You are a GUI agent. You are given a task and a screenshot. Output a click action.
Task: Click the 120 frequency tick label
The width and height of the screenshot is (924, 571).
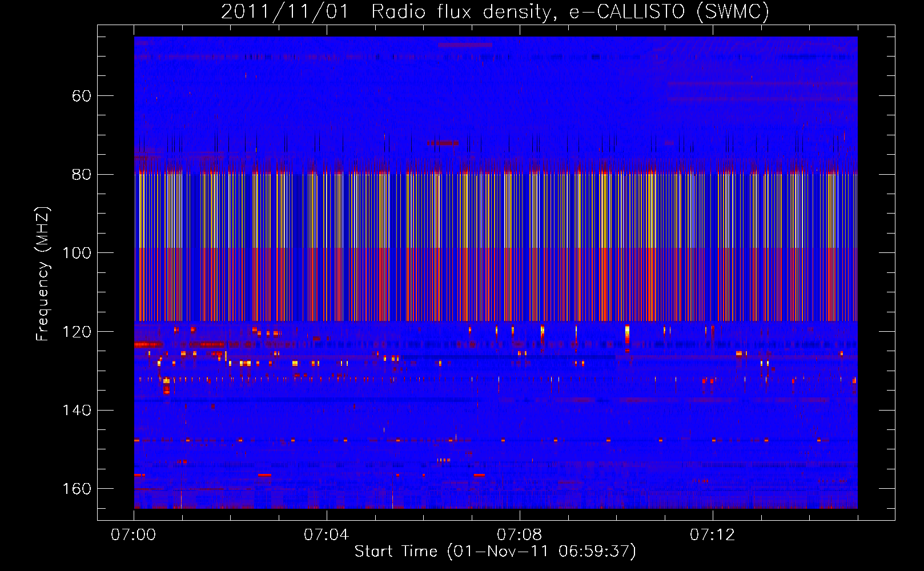[77, 332]
